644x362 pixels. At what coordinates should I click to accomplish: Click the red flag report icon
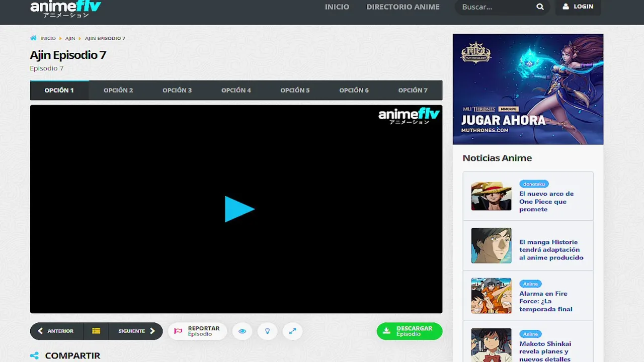click(178, 331)
